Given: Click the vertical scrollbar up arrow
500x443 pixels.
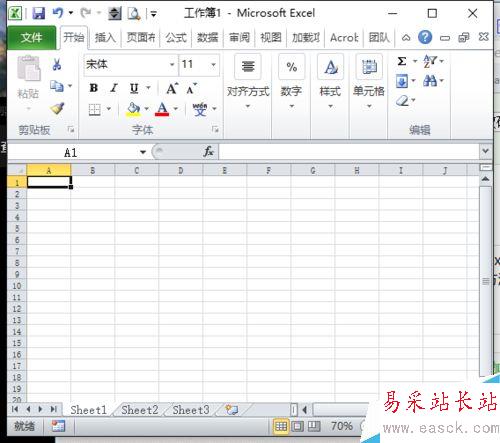Looking at the screenshot, I should click(x=486, y=179).
